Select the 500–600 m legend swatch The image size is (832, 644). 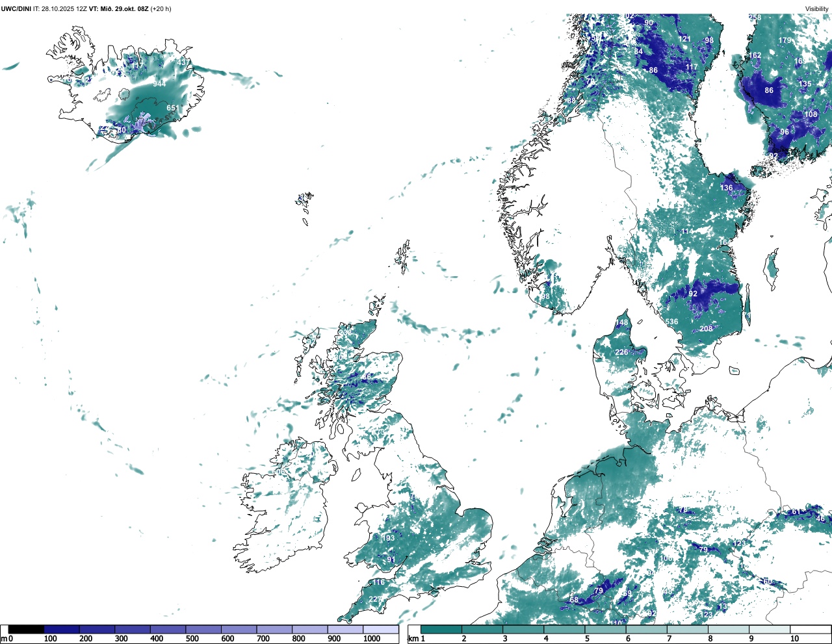[x=203, y=629]
